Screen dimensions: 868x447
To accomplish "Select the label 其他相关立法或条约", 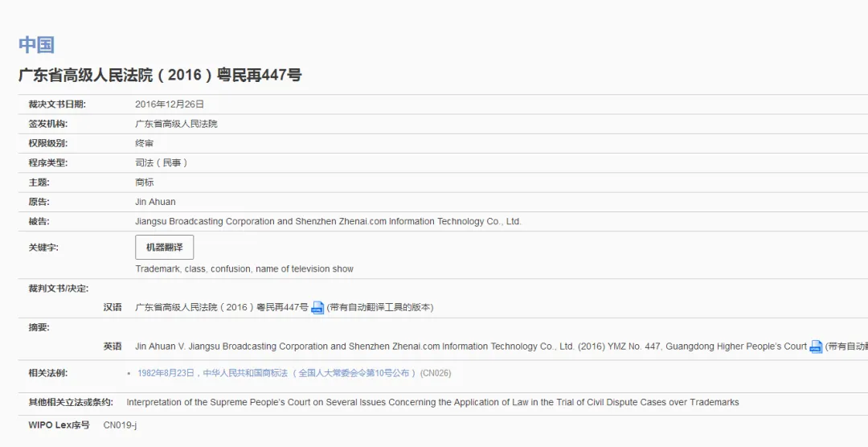I will [x=70, y=402].
